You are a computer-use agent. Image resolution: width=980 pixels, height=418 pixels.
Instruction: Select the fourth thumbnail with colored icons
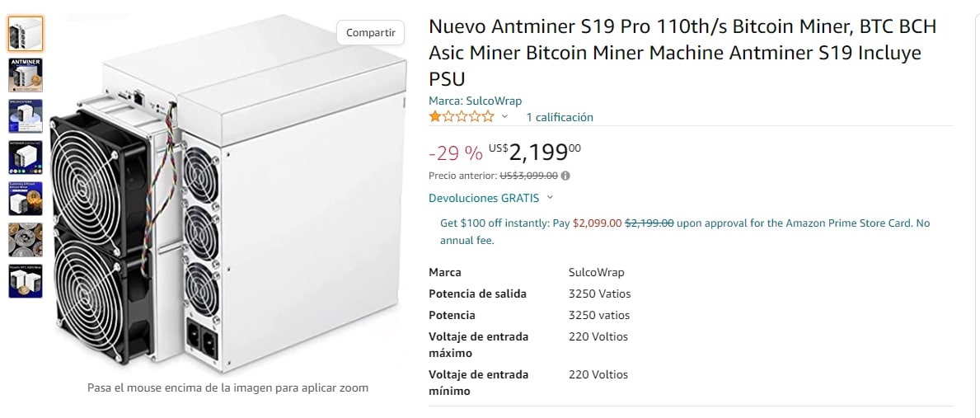click(26, 157)
